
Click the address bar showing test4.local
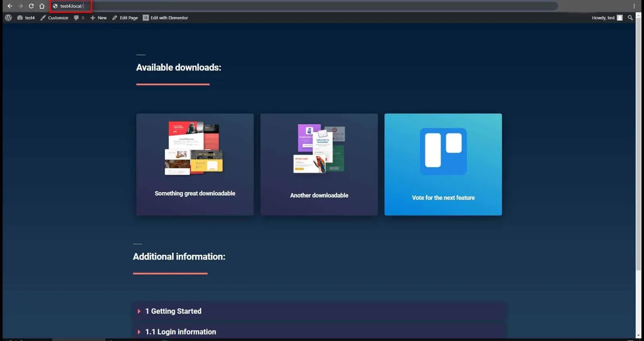[304, 6]
